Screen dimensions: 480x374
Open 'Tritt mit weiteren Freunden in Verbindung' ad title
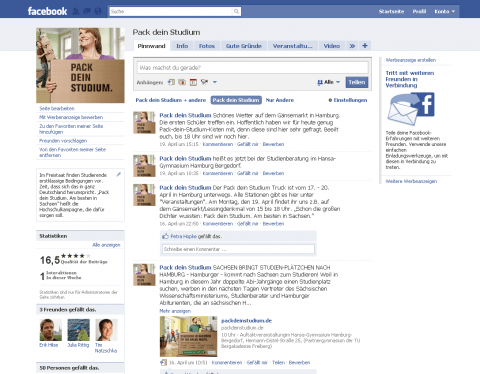[410, 79]
